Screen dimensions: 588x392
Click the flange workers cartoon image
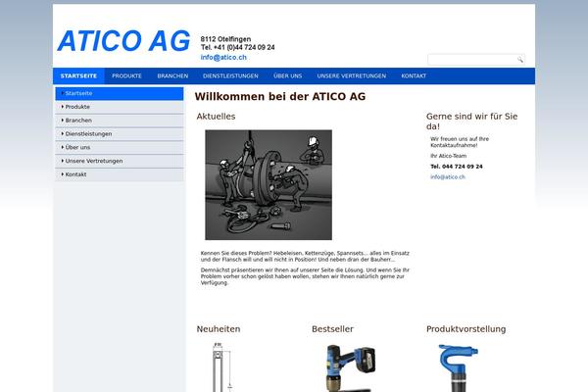point(269,185)
